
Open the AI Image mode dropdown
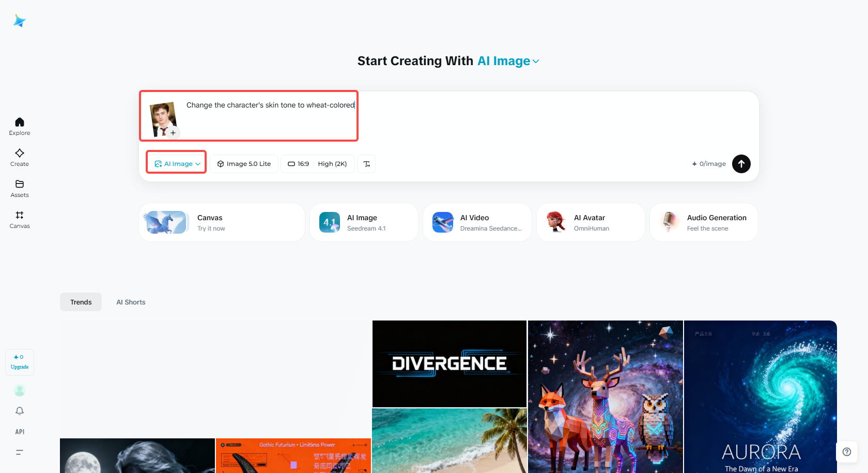(177, 164)
